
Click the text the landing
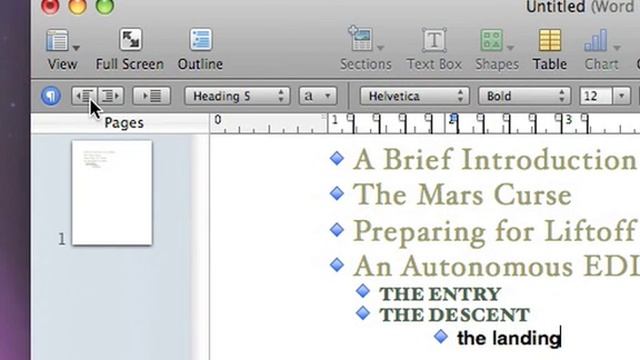pyautogui.click(x=509, y=338)
